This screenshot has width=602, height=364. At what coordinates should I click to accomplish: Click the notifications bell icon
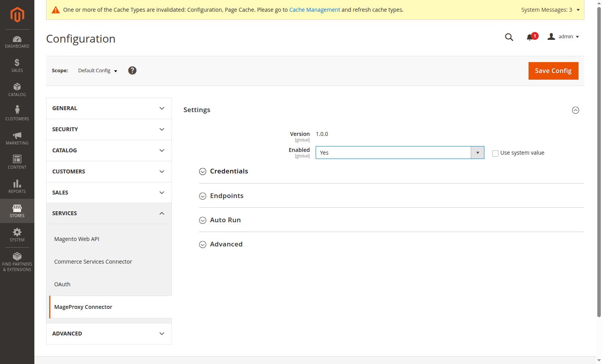pos(530,37)
